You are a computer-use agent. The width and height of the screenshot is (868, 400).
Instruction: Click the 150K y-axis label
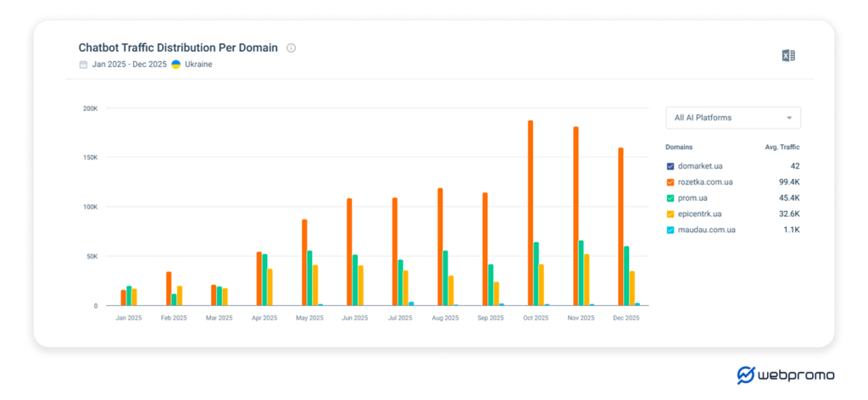[x=90, y=158]
